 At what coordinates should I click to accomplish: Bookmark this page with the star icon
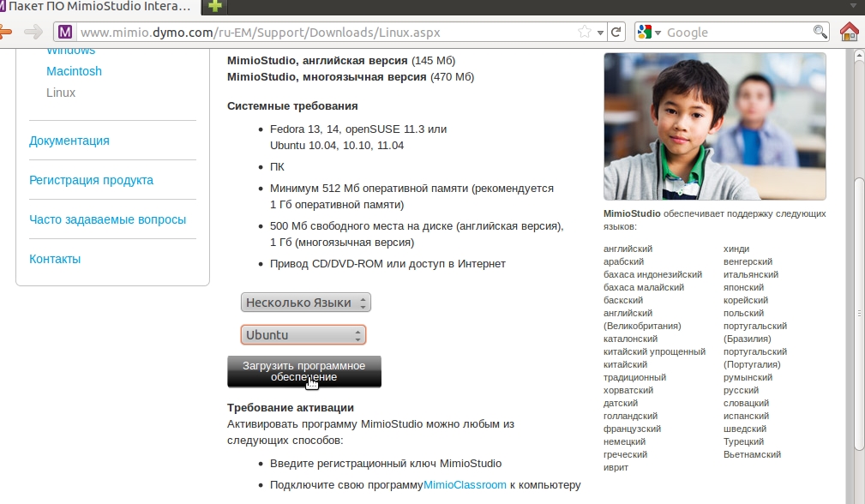click(584, 32)
